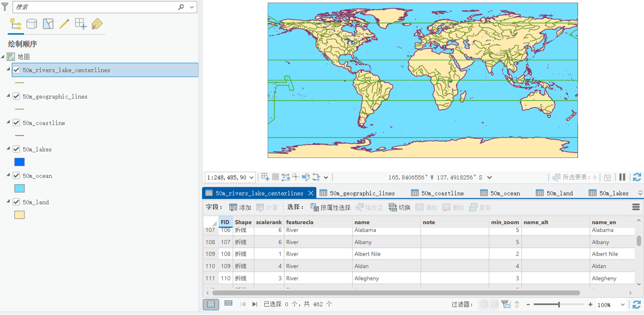This screenshot has width=644, height=315.
Task: Go to last record in table
Action: click(x=255, y=304)
